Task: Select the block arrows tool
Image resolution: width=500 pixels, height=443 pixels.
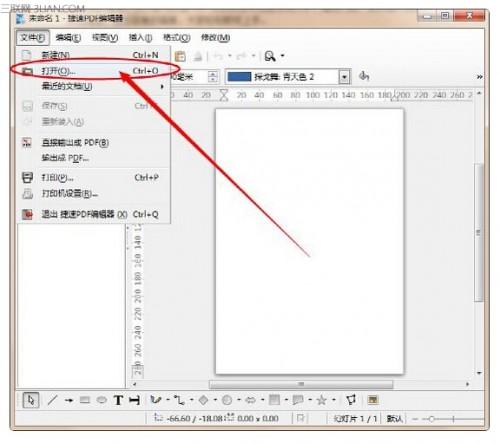Action: (x=251, y=400)
